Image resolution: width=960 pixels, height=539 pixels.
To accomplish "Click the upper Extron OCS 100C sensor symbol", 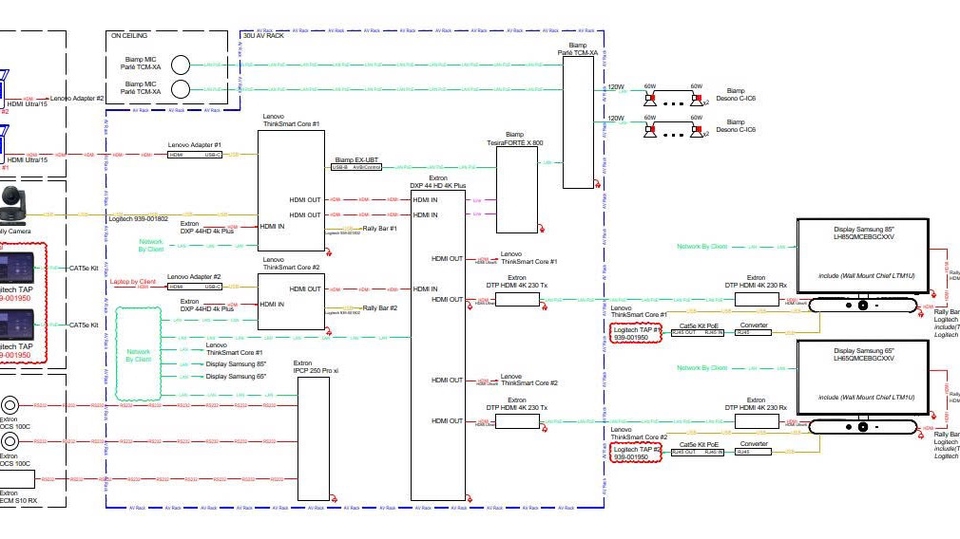I will pyautogui.click(x=9, y=405).
